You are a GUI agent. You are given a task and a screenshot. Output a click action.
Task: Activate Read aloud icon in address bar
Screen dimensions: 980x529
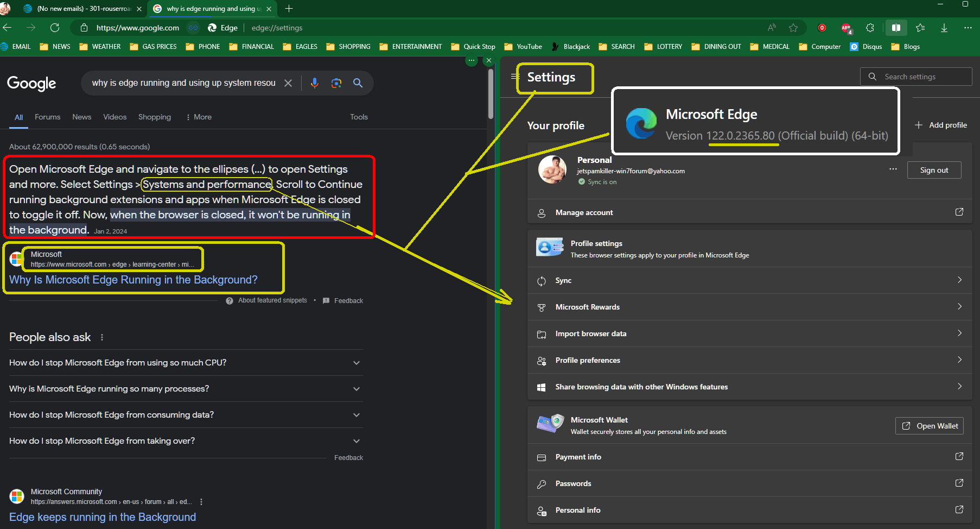pyautogui.click(x=772, y=28)
